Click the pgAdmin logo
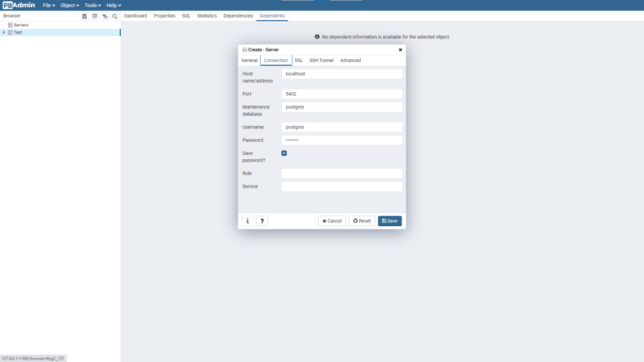Image resolution: width=644 pixels, height=362 pixels. (x=18, y=6)
